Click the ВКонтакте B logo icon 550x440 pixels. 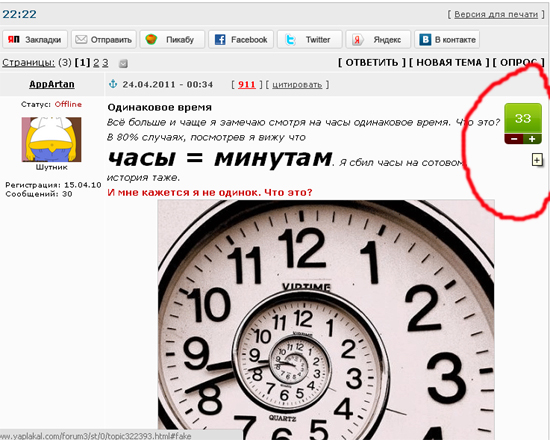[x=425, y=39]
